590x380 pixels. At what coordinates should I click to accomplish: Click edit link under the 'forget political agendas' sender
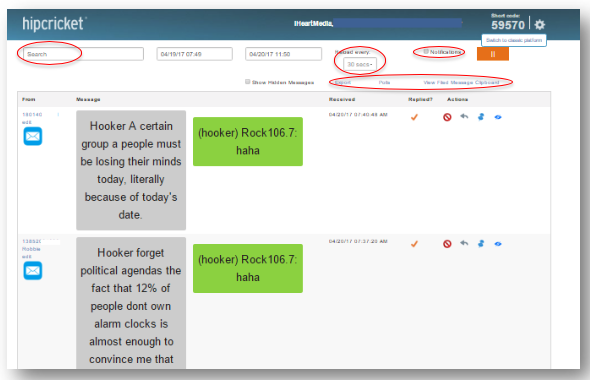[27, 257]
